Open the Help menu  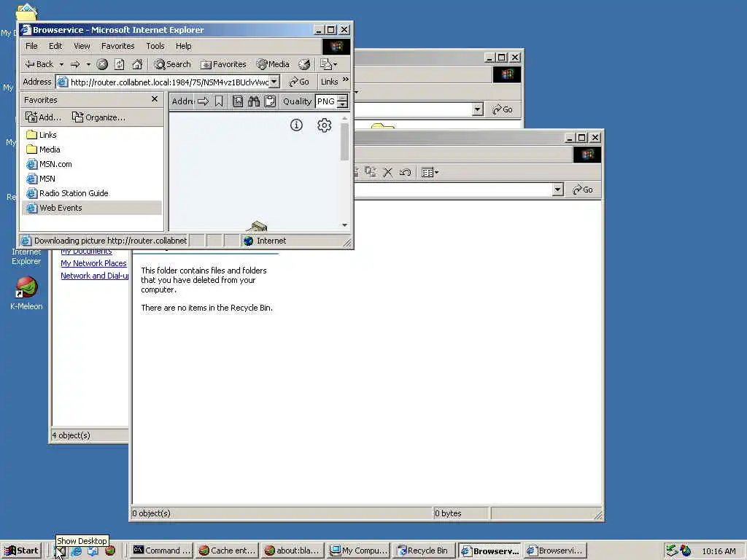183,46
